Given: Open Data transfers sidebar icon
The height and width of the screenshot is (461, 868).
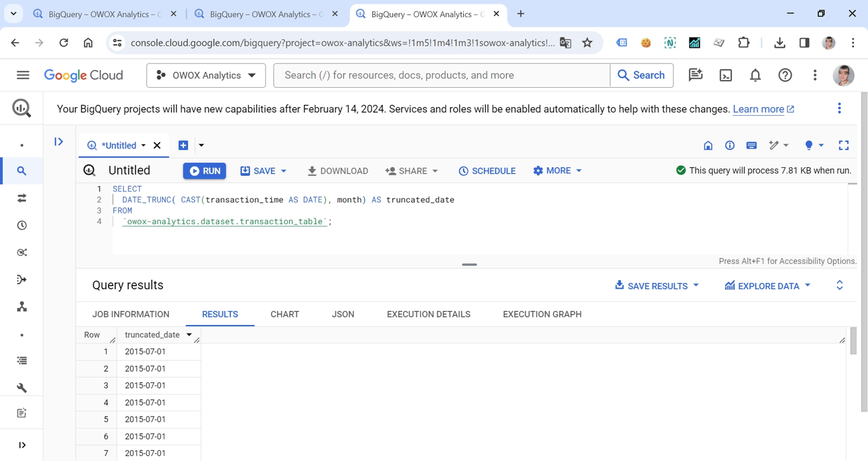Looking at the screenshot, I should (x=22, y=198).
